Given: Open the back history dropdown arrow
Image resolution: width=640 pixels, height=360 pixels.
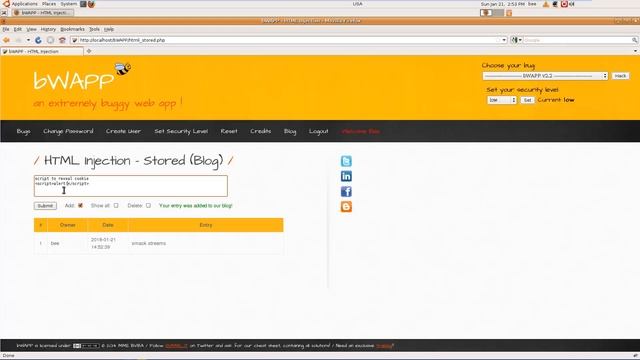Looking at the screenshot, I should point(28,40).
